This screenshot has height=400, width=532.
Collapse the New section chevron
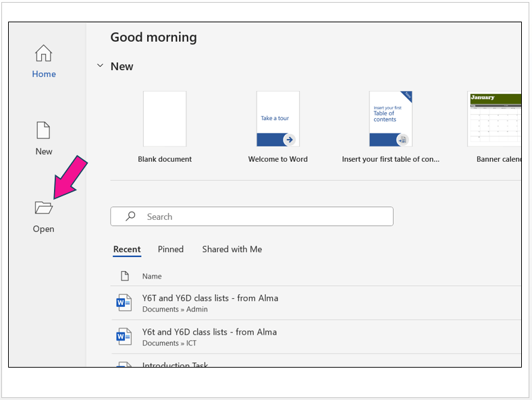101,66
